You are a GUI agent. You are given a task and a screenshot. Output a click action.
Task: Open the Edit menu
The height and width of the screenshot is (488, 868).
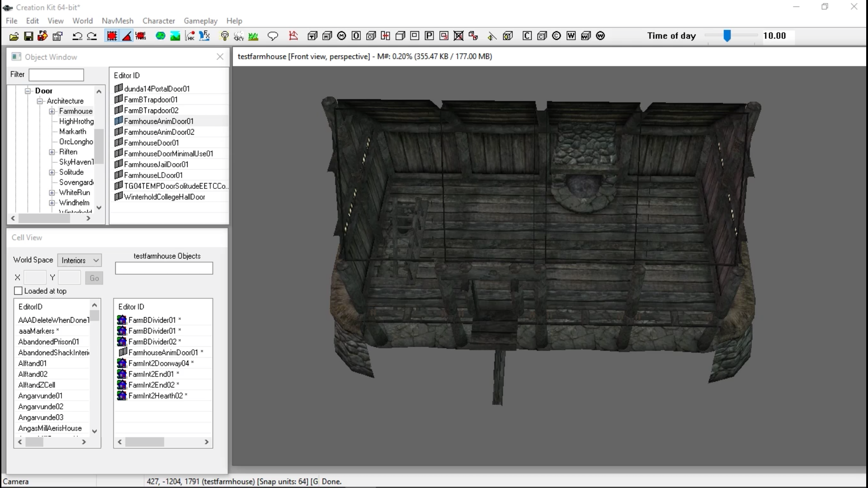pyautogui.click(x=33, y=21)
